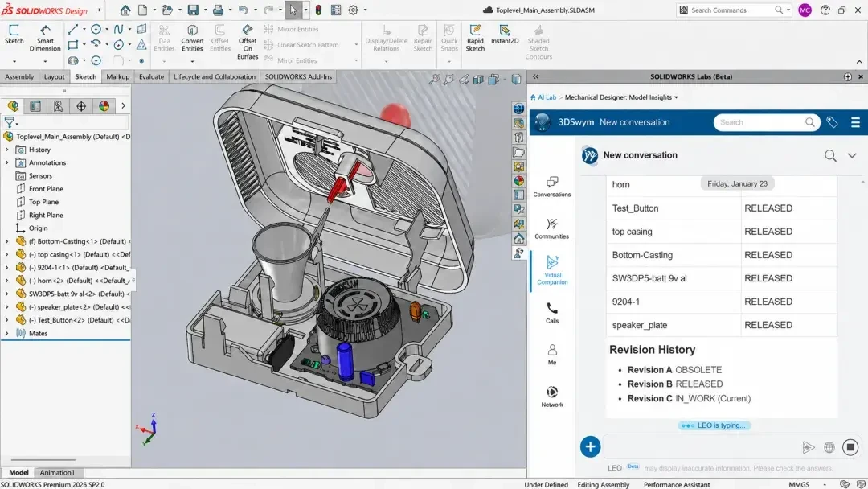Click the Home icon in title toolbar
Screen dimensions: 868x489
pos(125,10)
